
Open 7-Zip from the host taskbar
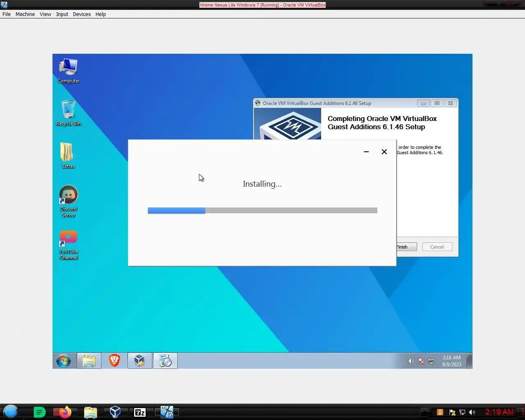click(140, 412)
